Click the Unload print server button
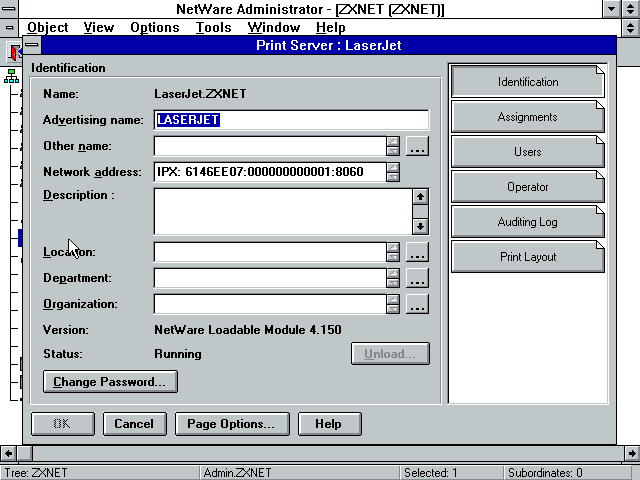640x480 pixels. (390, 353)
